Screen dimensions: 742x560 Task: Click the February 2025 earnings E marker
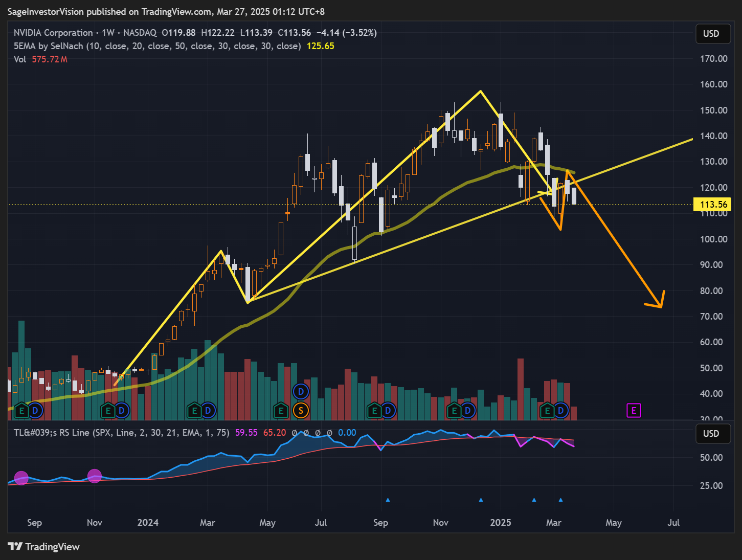547,410
